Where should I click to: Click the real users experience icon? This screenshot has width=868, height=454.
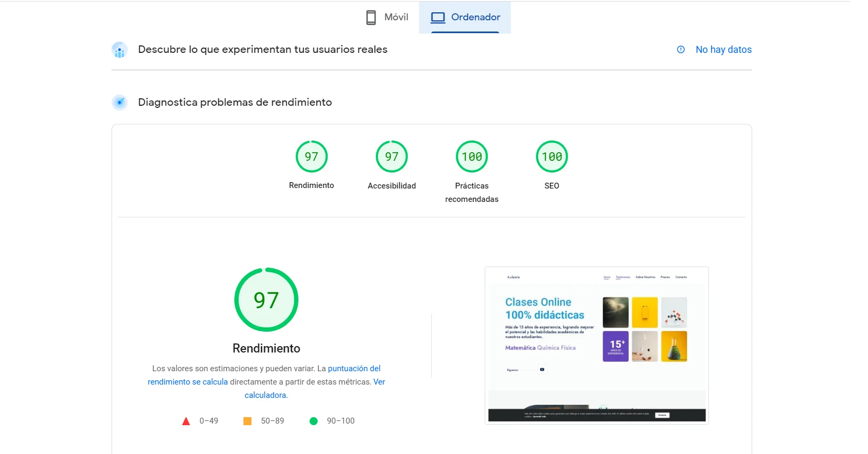[120, 50]
